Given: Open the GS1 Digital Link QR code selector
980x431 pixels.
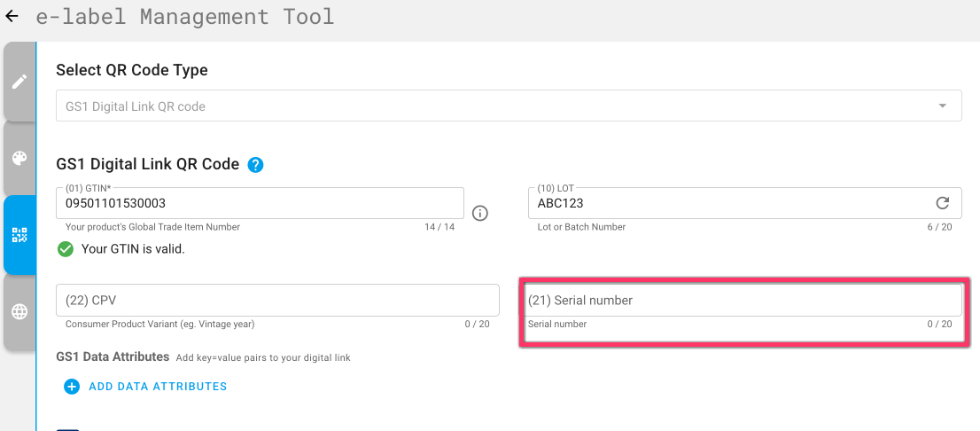Looking at the screenshot, I should [x=509, y=106].
